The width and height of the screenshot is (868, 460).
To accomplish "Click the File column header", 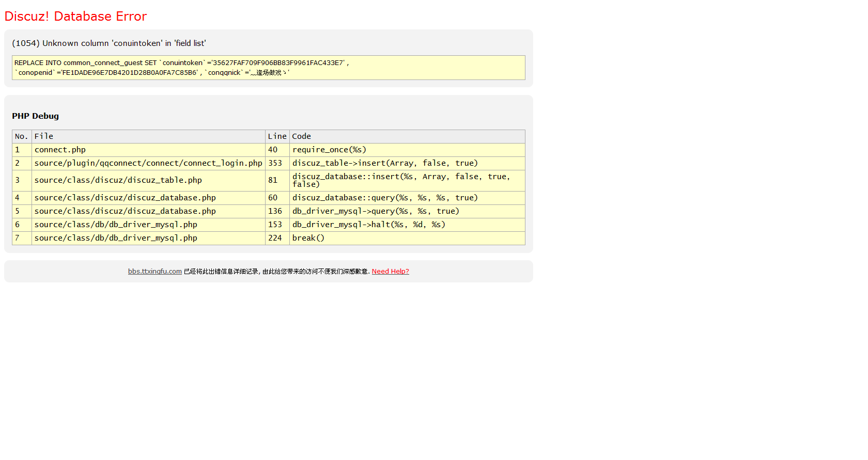I will pyautogui.click(x=148, y=136).
